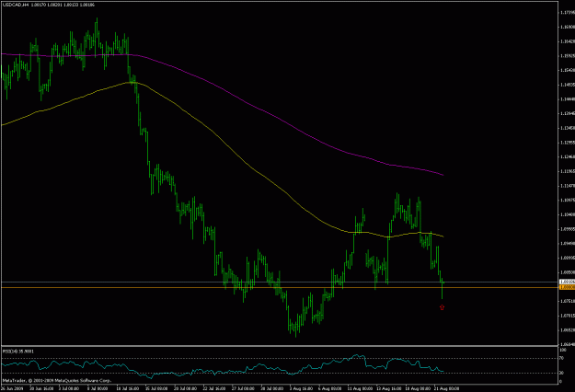Click the '3 Aug 16:00' time label
575x392 pixels.
coord(302,388)
